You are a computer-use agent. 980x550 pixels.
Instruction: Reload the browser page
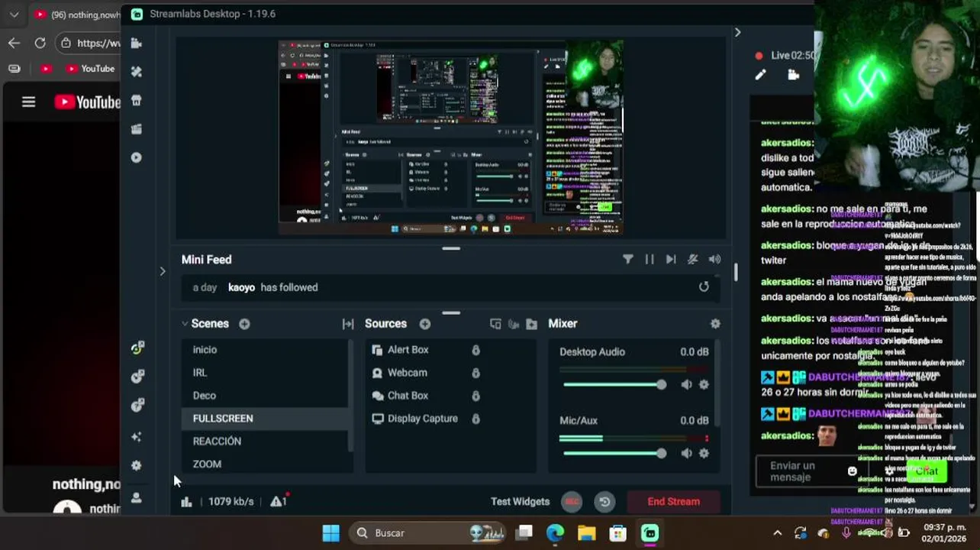[x=40, y=43]
